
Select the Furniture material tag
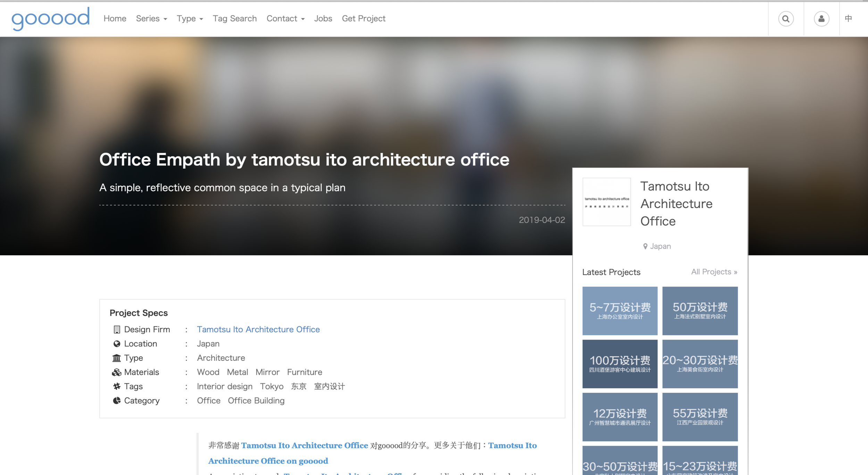pos(304,372)
